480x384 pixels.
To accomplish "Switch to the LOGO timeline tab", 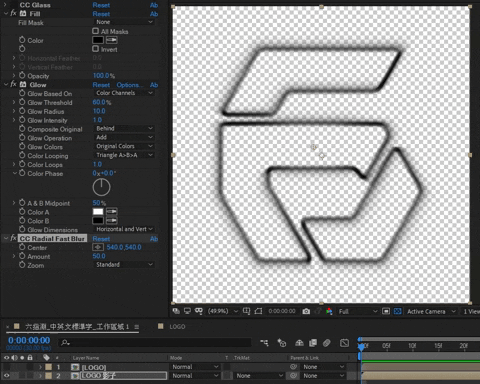I will [177, 327].
